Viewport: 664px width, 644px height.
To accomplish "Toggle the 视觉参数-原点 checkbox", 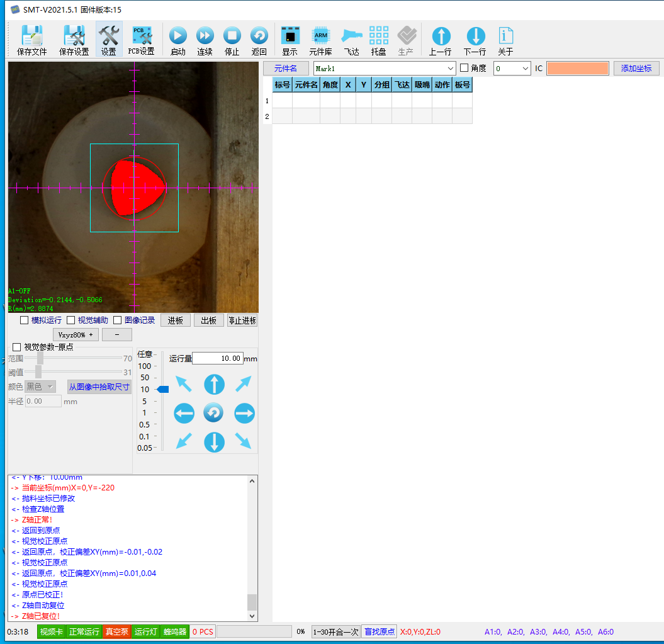I will 17,347.
